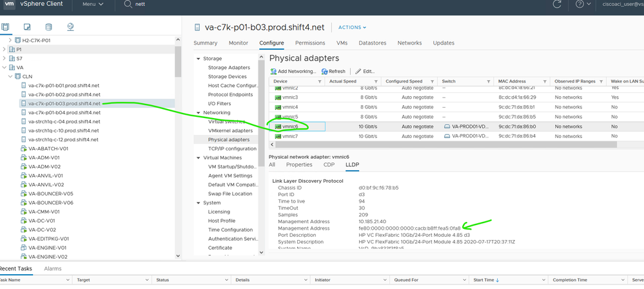Click the Configured Speed column filter icon
The image size is (644, 289).
(432, 81)
